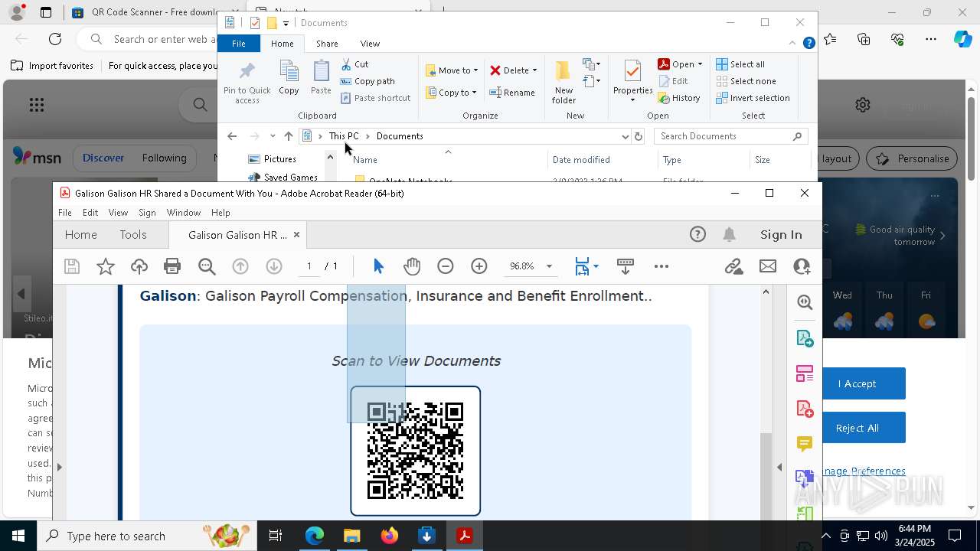Collapse the Explorer ribbon chevron
The height and width of the screenshot is (551, 980).
pos(792,44)
